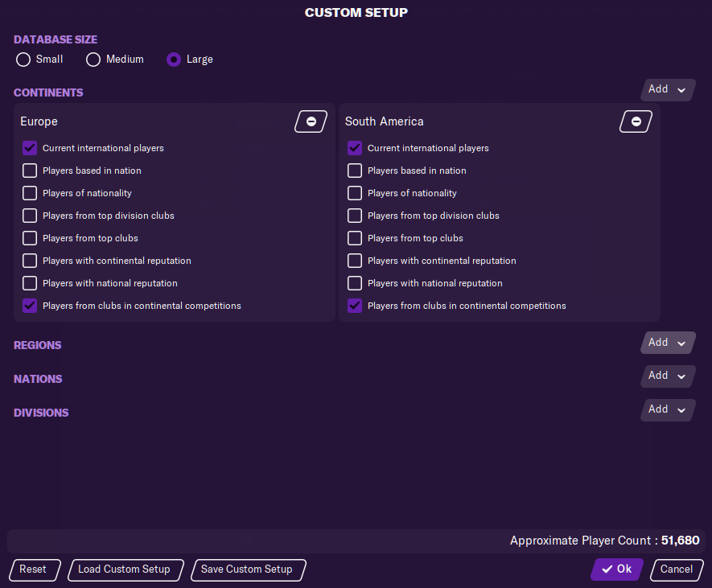Select the Small database size
Image resolution: width=712 pixels, height=588 pixels.
click(x=23, y=60)
